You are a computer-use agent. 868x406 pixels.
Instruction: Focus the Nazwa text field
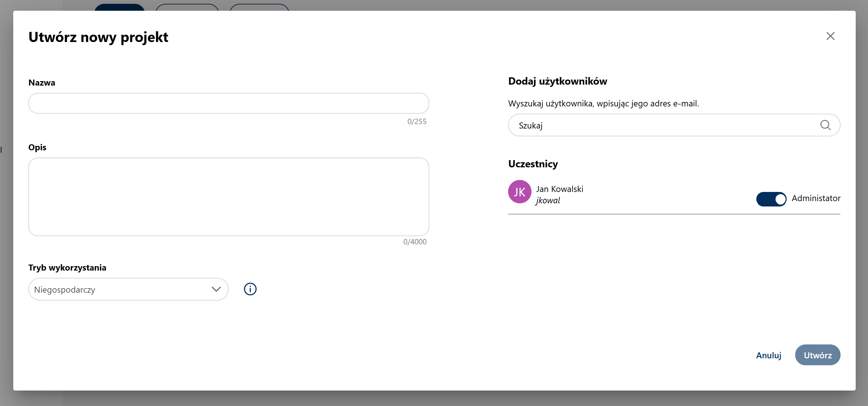[x=228, y=103]
